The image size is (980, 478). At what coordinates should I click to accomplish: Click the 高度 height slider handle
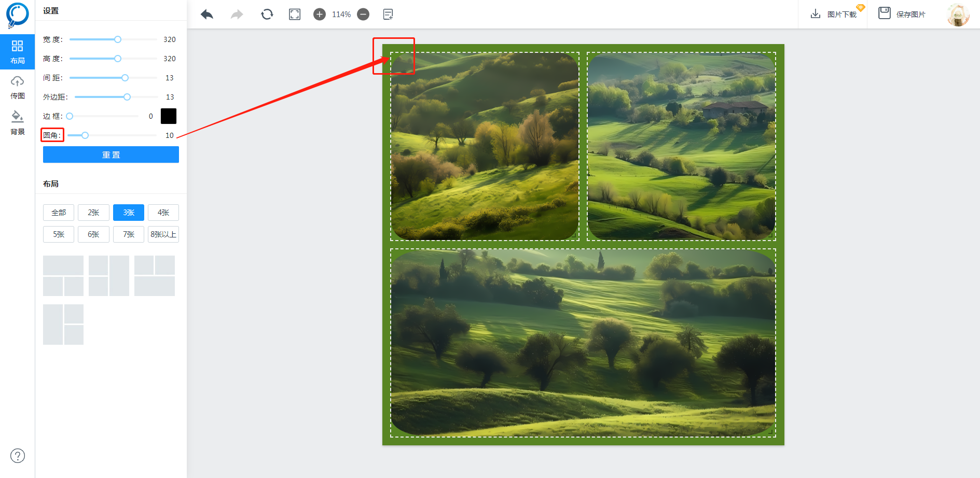click(x=118, y=59)
